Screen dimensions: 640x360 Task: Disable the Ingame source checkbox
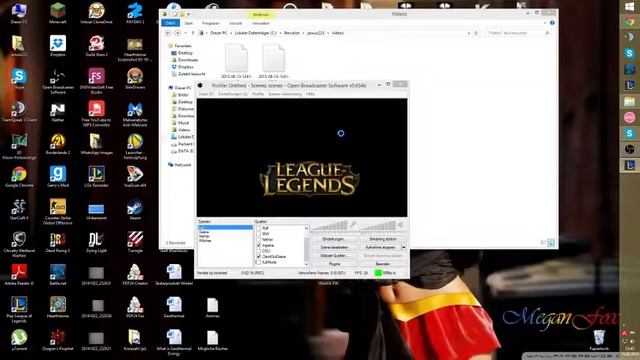pyautogui.click(x=258, y=245)
